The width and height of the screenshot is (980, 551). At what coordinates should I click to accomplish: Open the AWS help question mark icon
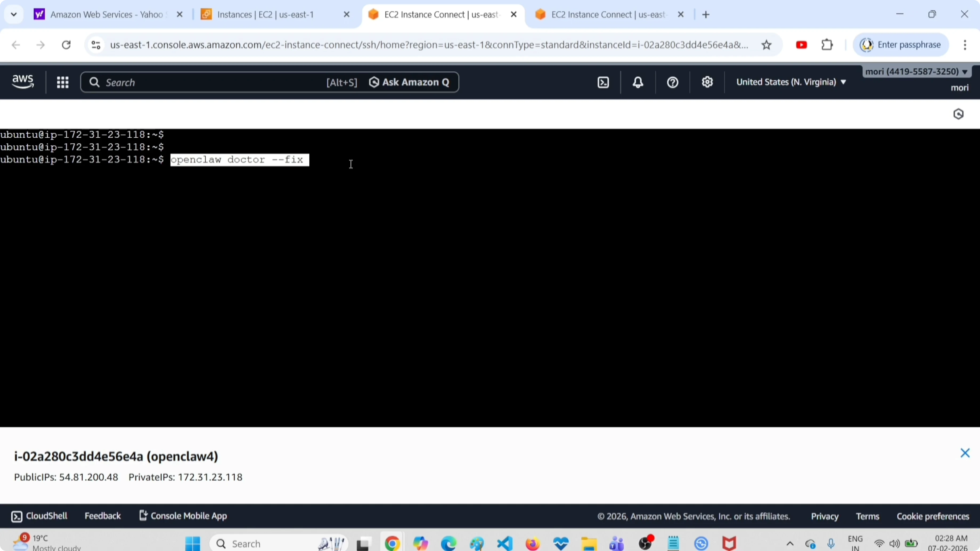pos(672,83)
